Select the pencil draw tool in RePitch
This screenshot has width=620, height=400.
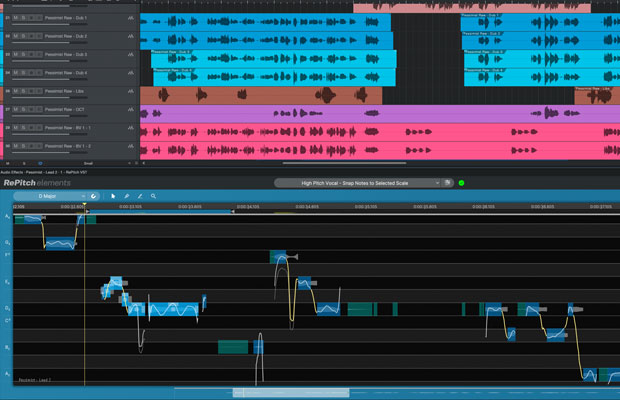click(126, 196)
